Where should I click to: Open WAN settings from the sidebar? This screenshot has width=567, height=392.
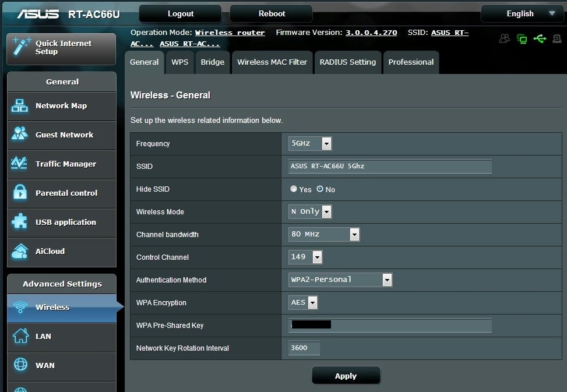[62, 366]
